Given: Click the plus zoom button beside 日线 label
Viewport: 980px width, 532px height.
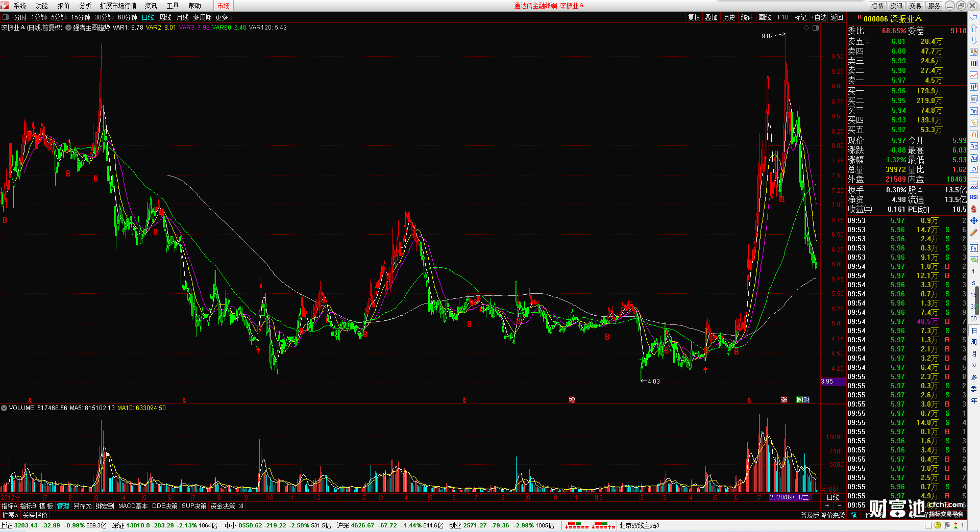Looking at the screenshot, I should pos(827,505).
